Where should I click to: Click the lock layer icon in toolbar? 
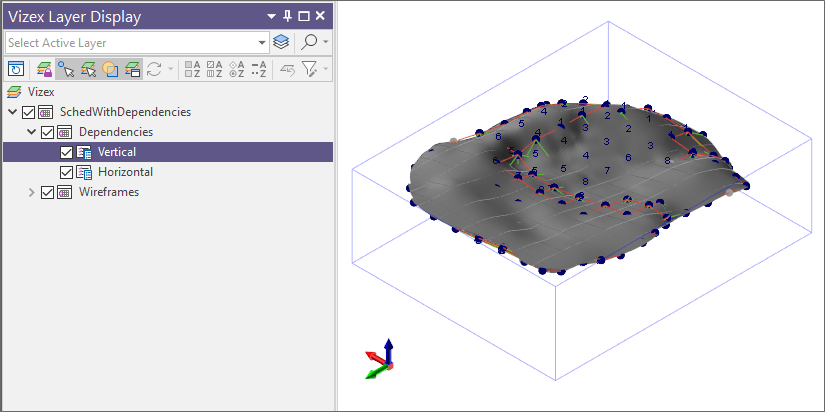[x=44, y=69]
